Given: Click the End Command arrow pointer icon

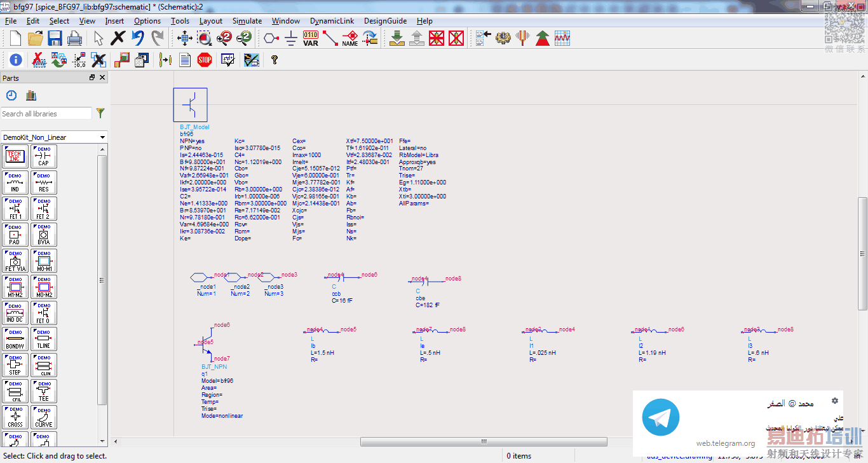Looking at the screenshot, I should tap(98, 38).
